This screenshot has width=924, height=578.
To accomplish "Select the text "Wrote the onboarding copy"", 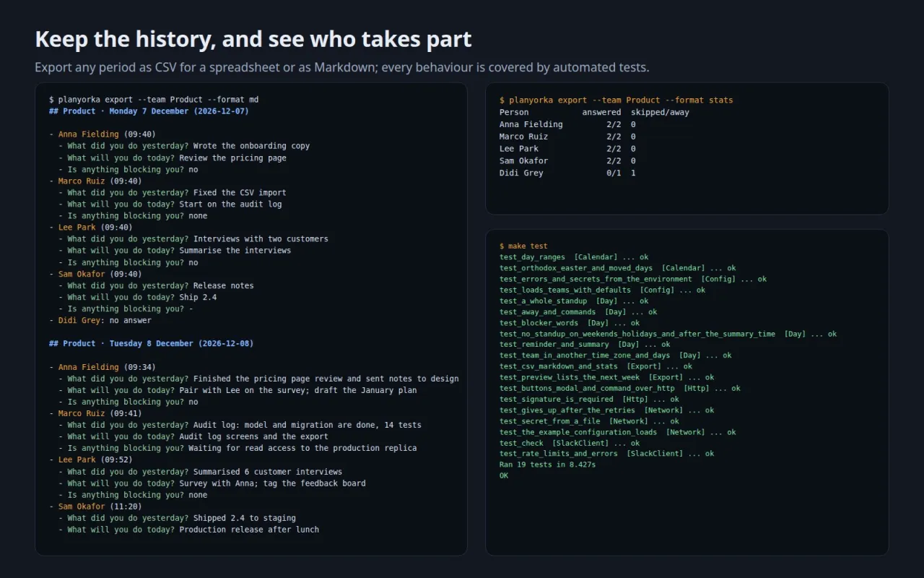I will click(x=251, y=146).
